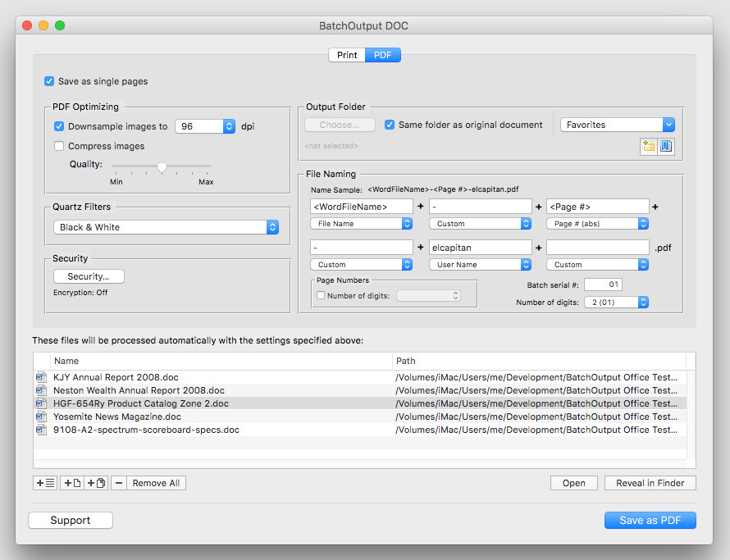Viewport: 730px width, 560px height.
Task: Open Custom dropdown under elcapitan row's first field
Action: pyautogui.click(x=361, y=265)
